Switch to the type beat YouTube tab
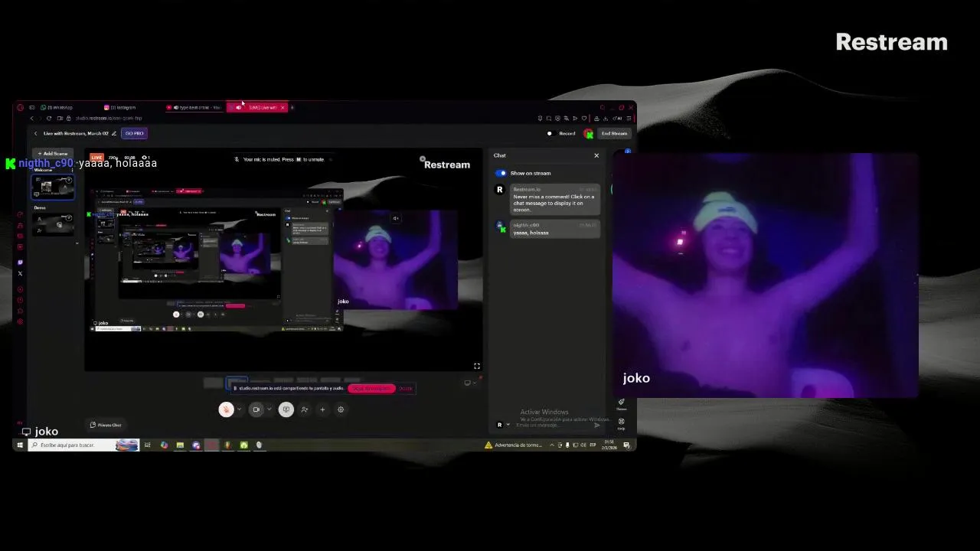The width and height of the screenshot is (980, 551). tap(194, 107)
